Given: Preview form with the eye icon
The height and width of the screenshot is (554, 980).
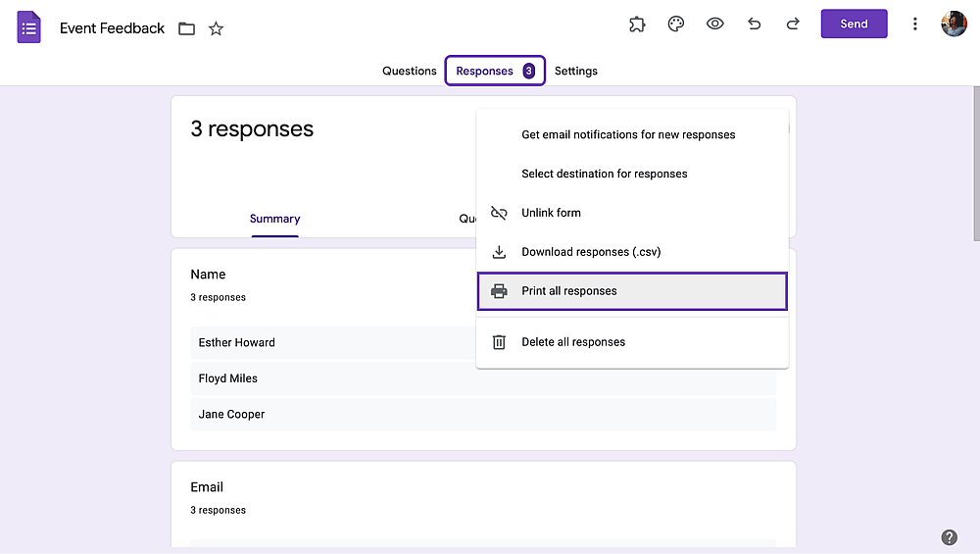Looking at the screenshot, I should pyautogui.click(x=715, y=24).
